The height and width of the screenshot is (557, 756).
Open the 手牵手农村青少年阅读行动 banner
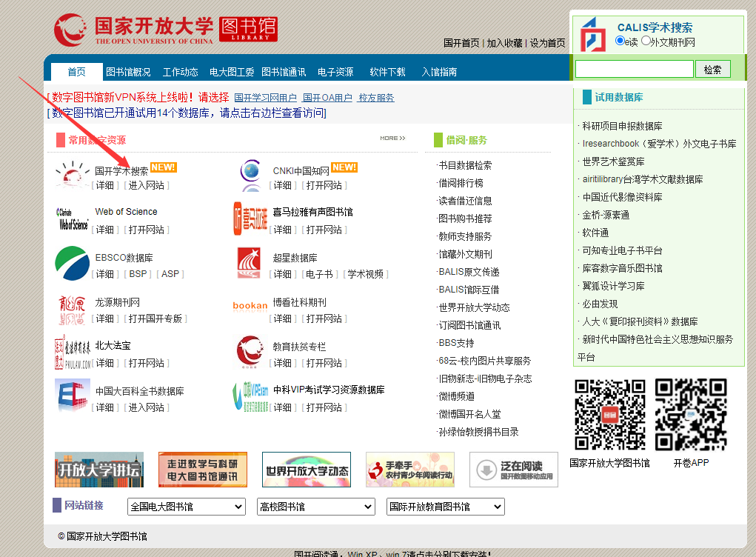point(410,470)
